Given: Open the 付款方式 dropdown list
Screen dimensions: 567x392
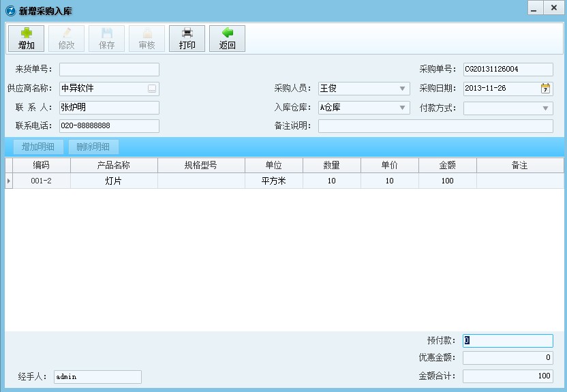Looking at the screenshot, I should coord(546,108).
